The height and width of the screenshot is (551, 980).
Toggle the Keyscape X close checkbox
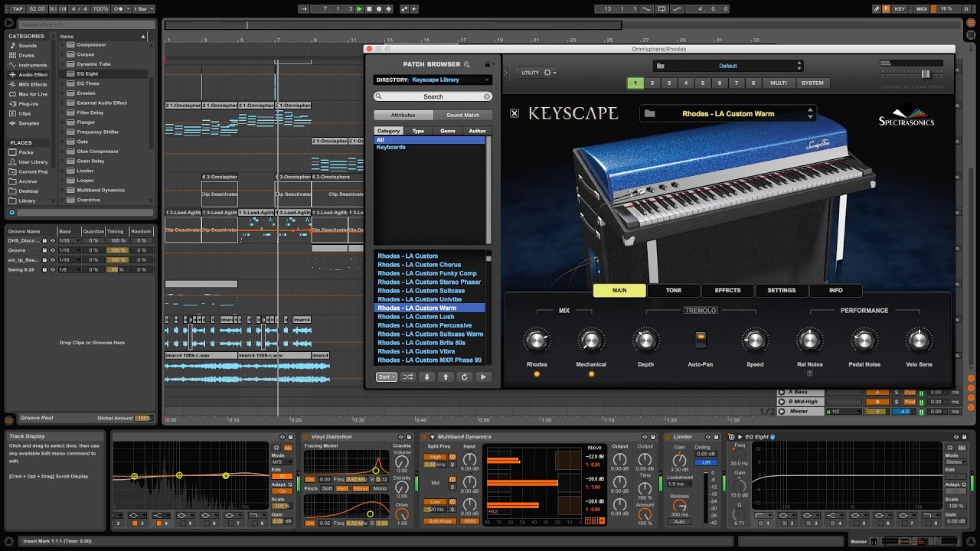[514, 113]
